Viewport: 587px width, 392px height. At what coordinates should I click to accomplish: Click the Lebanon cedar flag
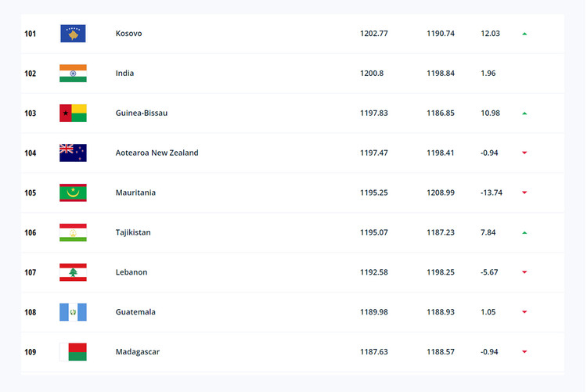click(73, 272)
